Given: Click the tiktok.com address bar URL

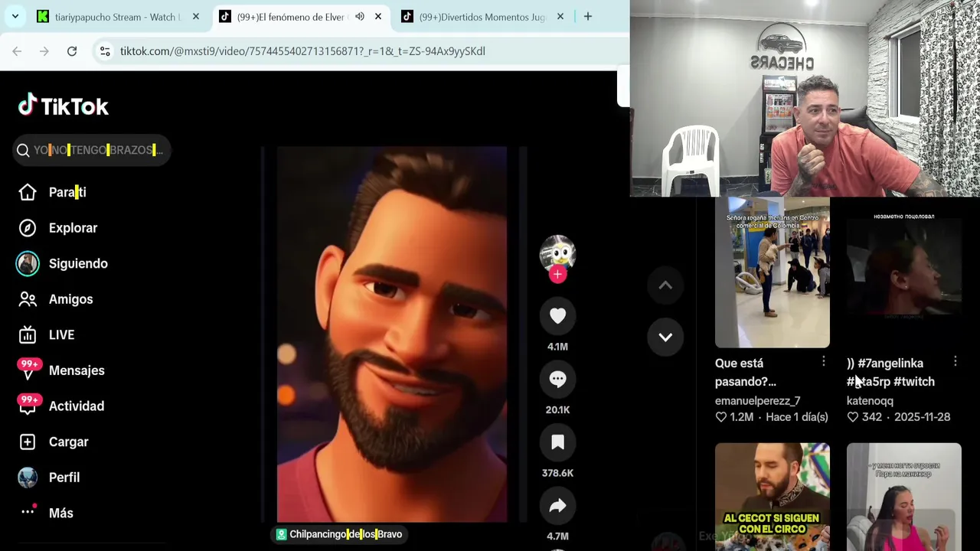Looking at the screenshot, I should click(302, 51).
